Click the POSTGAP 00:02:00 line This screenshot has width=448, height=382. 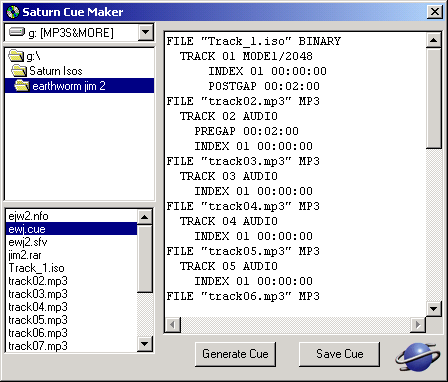pyautogui.click(x=264, y=86)
